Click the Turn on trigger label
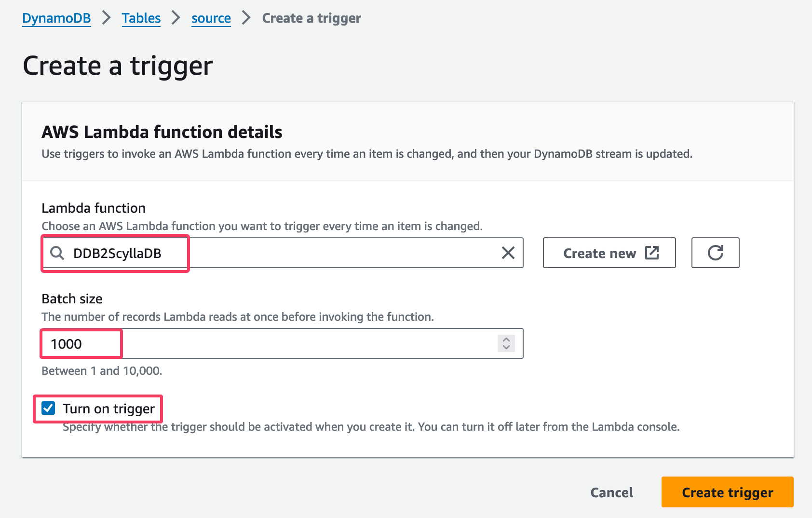The width and height of the screenshot is (812, 518). coord(108,409)
